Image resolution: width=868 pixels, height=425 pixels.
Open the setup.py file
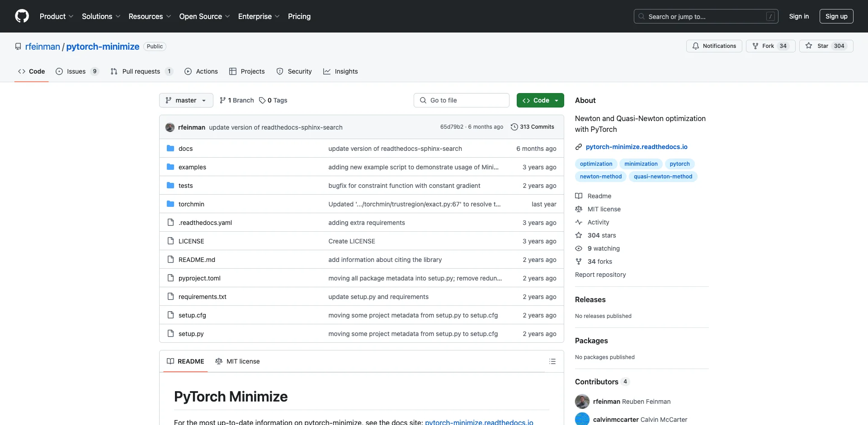click(x=191, y=334)
